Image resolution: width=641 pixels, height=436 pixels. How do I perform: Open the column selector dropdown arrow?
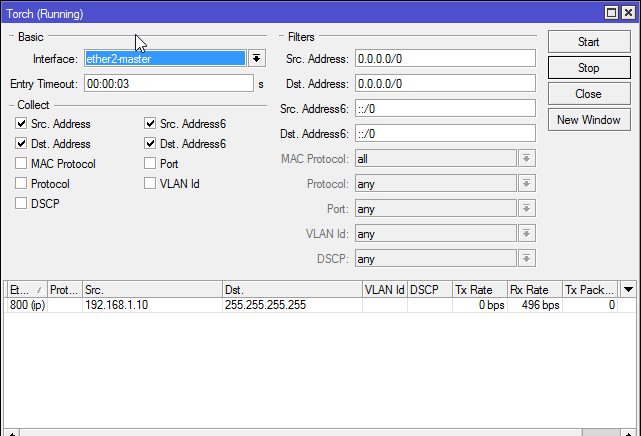point(628,290)
